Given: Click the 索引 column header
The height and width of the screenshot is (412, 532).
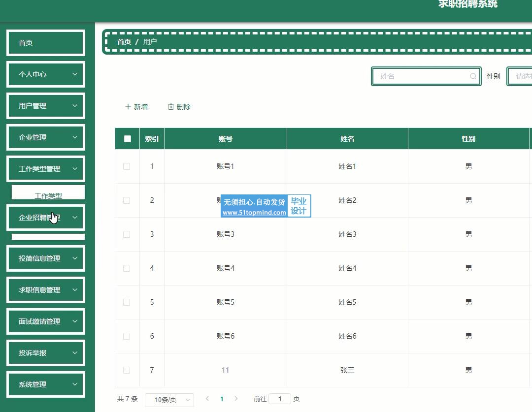Looking at the screenshot, I should (152, 139).
